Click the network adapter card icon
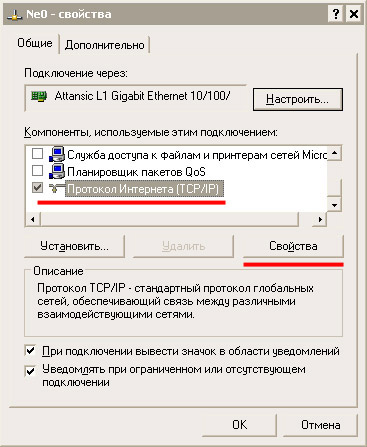 (x=39, y=96)
